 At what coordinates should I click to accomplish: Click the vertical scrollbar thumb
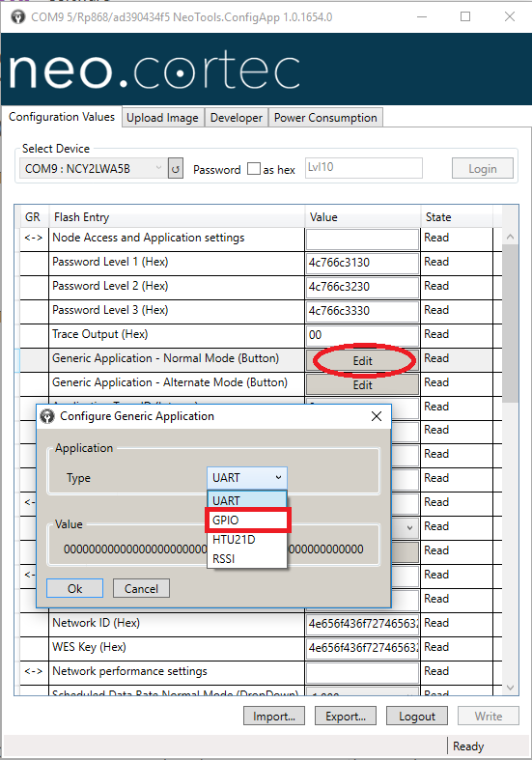[510, 324]
